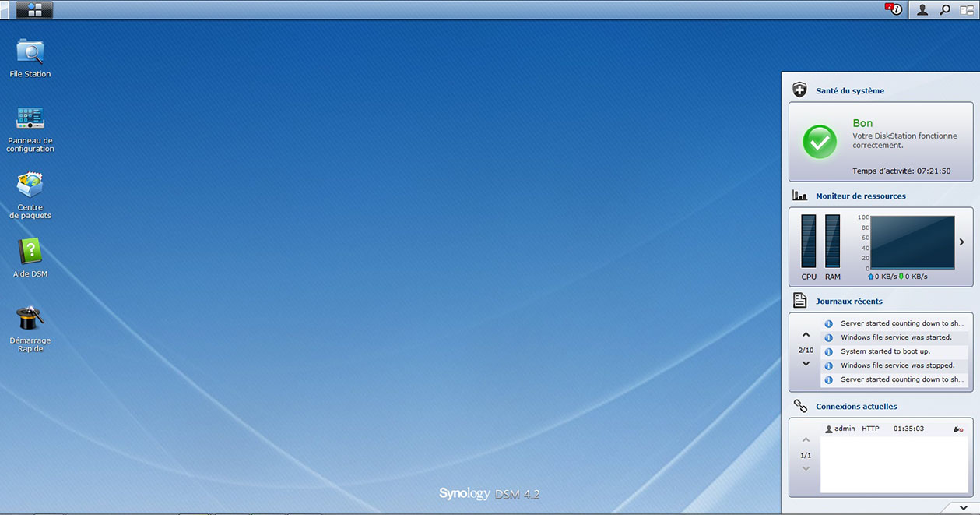Select 'System started to boot up' log
The image size is (980, 515).
[885, 351]
